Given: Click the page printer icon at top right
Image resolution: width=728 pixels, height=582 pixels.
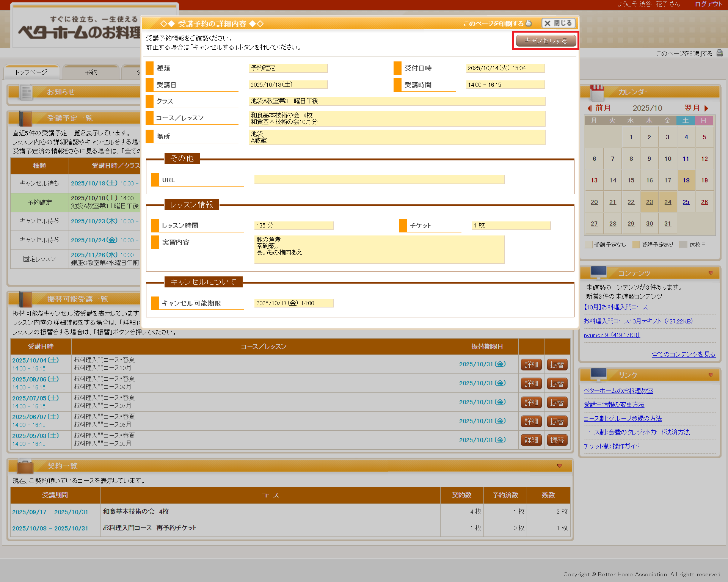Looking at the screenshot, I should [719, 53].
